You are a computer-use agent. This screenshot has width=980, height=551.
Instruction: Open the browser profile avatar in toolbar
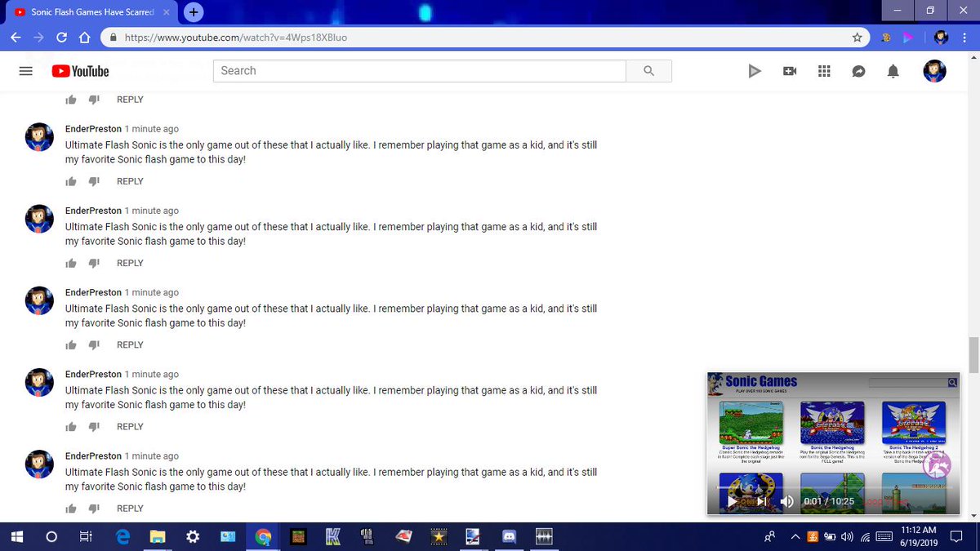click(941, 38)
